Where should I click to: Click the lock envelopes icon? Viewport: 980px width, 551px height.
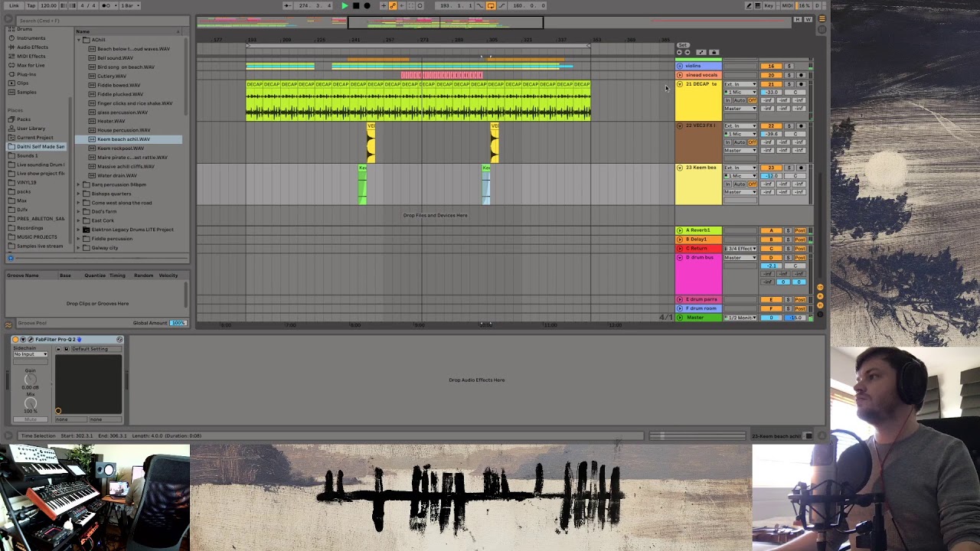[714, 52]
